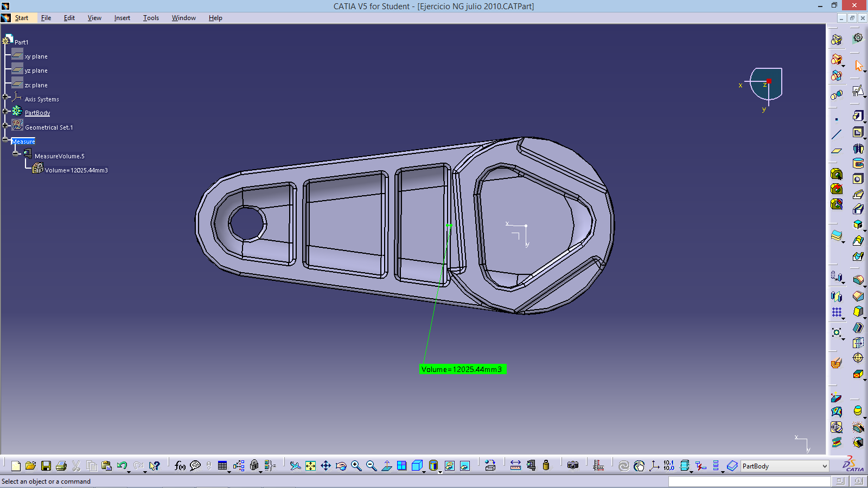
Task: Activate the What's This help pointer
Action: pyautogui.click(x=155, y=466)
